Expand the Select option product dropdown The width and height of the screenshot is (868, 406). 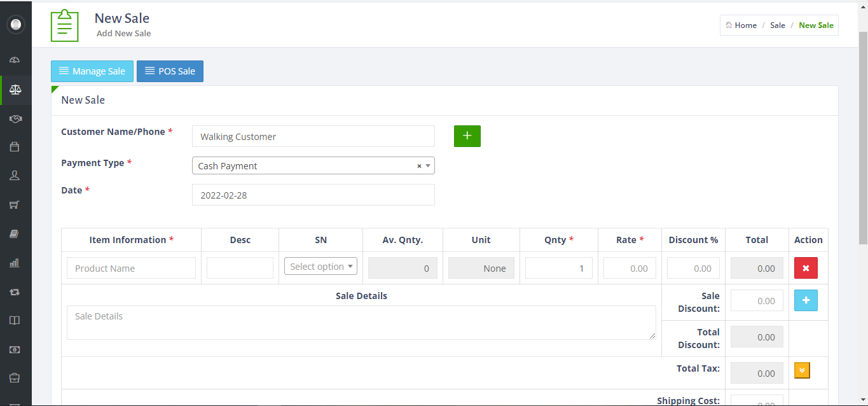(x=320, y=266)
